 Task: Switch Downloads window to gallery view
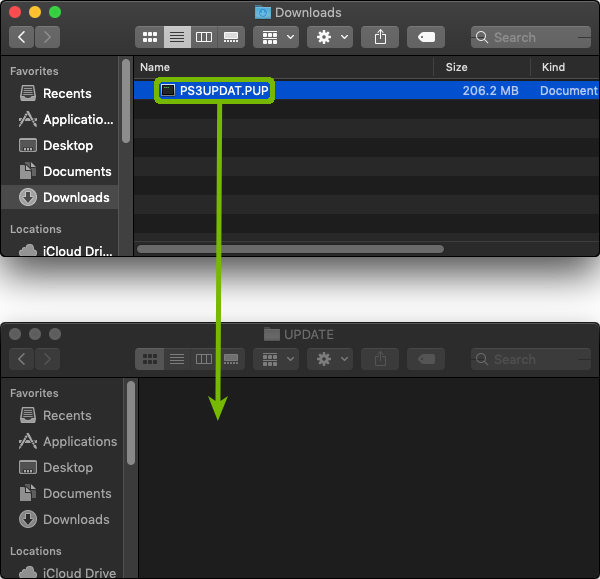pyautogui.click(x=231, y=37)
